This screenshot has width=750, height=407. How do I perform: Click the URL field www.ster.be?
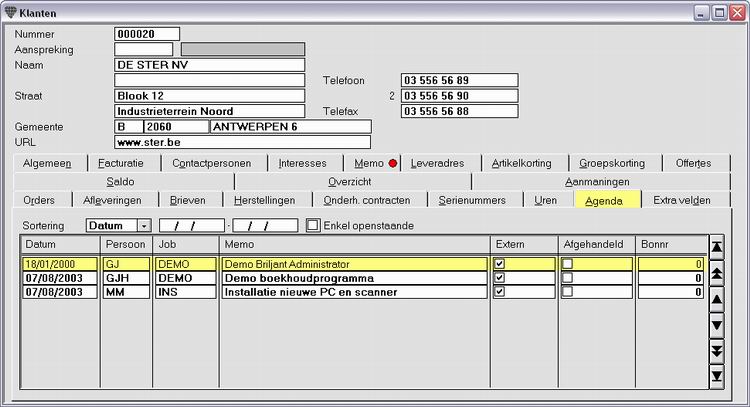click(x=243, y=142)
